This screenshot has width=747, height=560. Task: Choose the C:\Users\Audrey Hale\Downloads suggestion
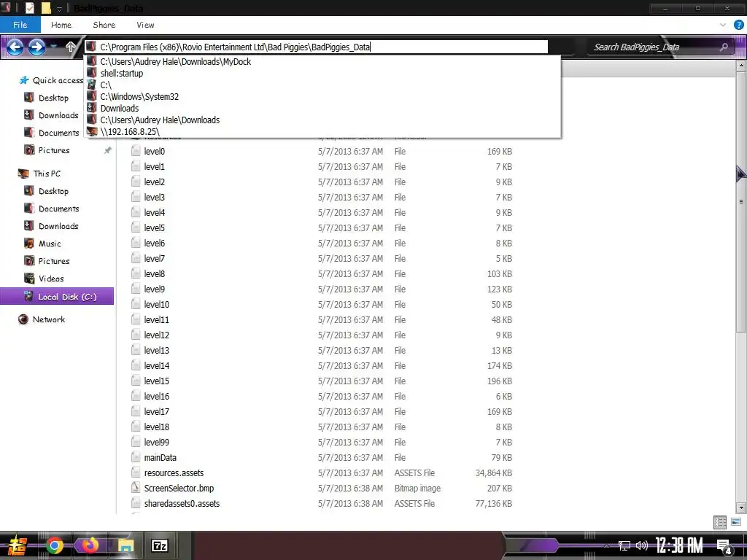click(322, 120)
